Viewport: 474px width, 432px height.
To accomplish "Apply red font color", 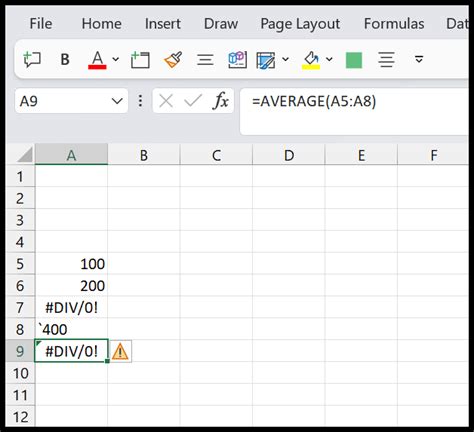I will (x=97, y=60).
